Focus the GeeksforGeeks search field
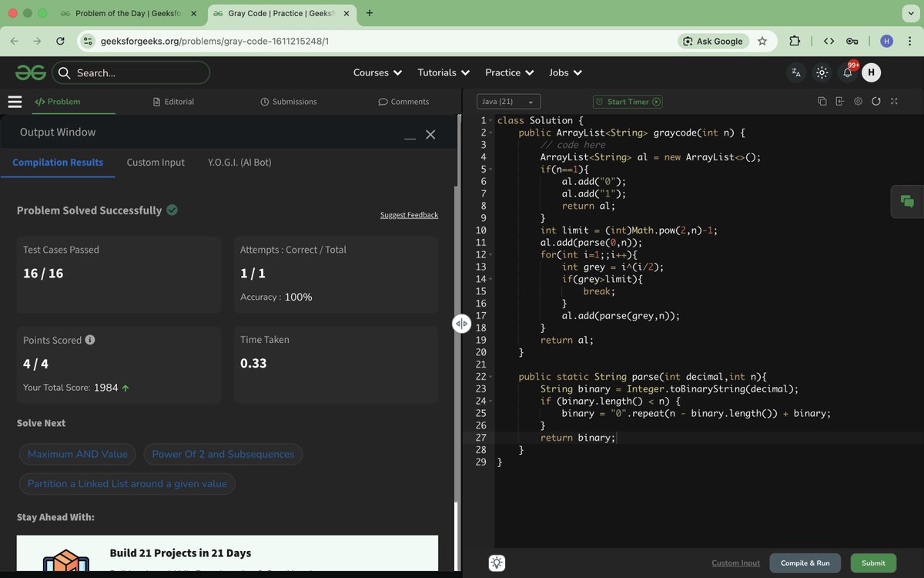Screen dimensions: 924x578 point(131,72)
